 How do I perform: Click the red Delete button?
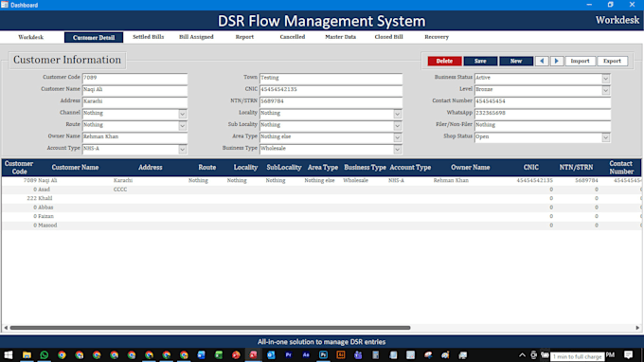coord(444,61)
